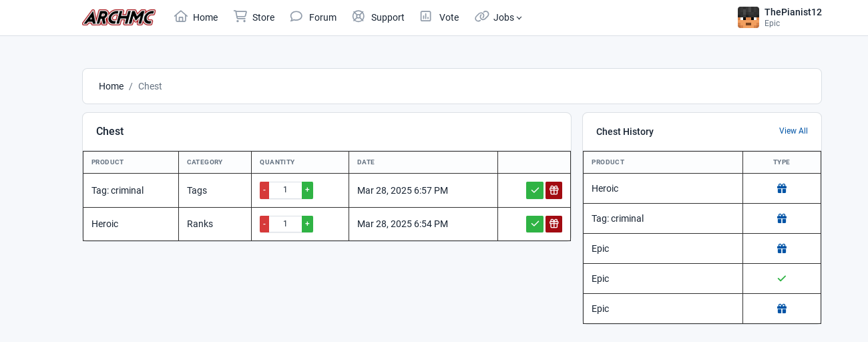Expand the Jobs dropdown menu
Image resolution: width=868 pixels, height=342 pixels.
pyautogui.click(x=499, y=17)
